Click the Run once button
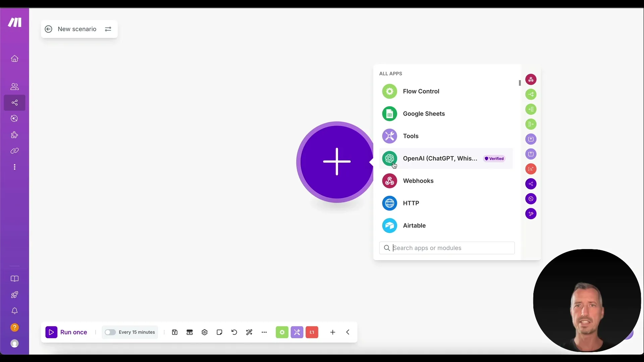 pos(67,332)
